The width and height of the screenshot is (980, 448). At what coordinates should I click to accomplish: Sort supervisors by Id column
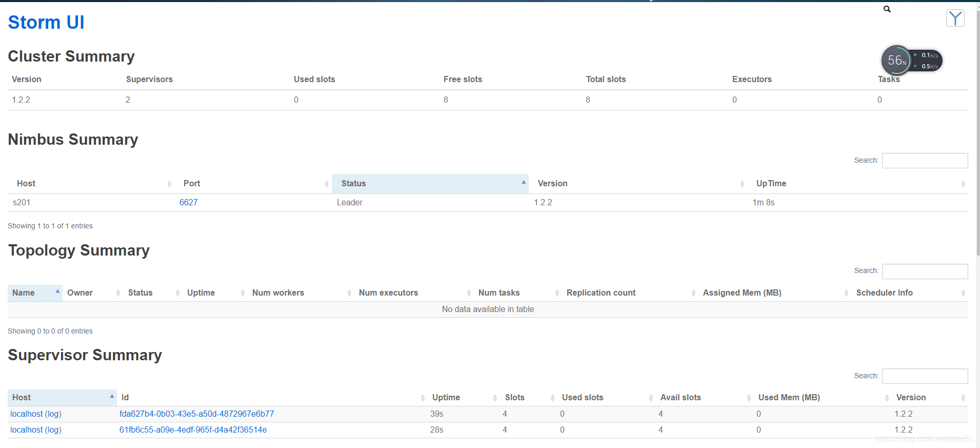pos(272,397)
